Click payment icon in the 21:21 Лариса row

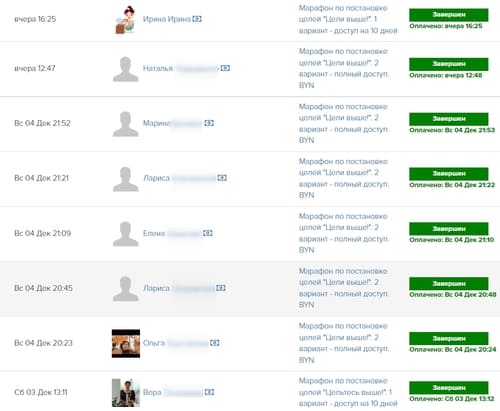[x=222, y=178]
